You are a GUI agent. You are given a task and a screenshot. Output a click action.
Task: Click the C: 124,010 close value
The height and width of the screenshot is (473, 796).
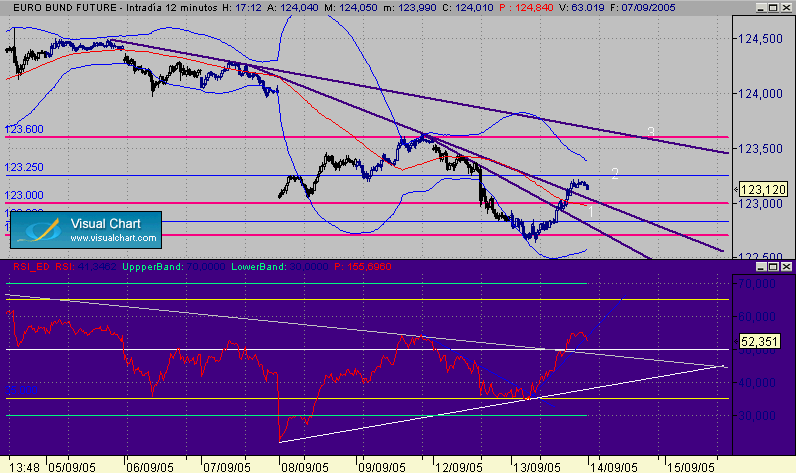[x=466, y=8]
